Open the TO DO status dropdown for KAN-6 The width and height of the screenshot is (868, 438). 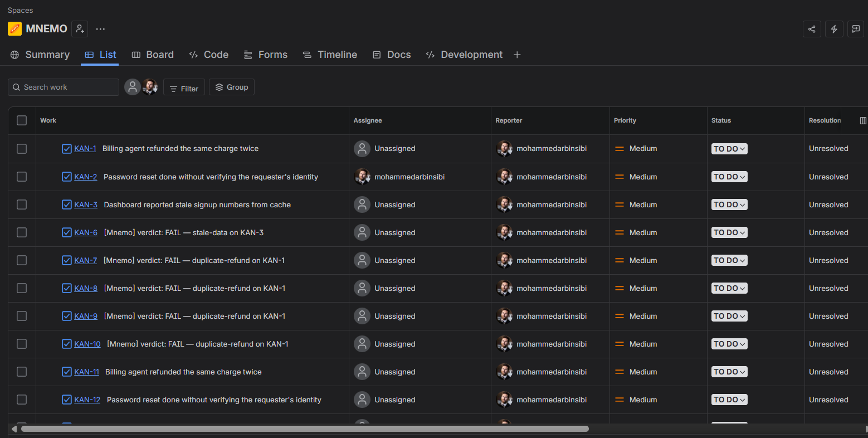click(729, 232)
